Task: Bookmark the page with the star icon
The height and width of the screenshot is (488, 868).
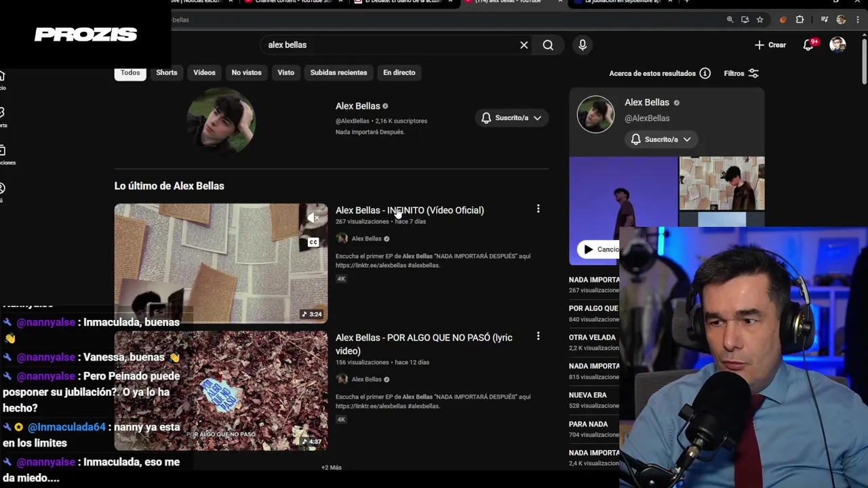Action: (x=760, y=20)
